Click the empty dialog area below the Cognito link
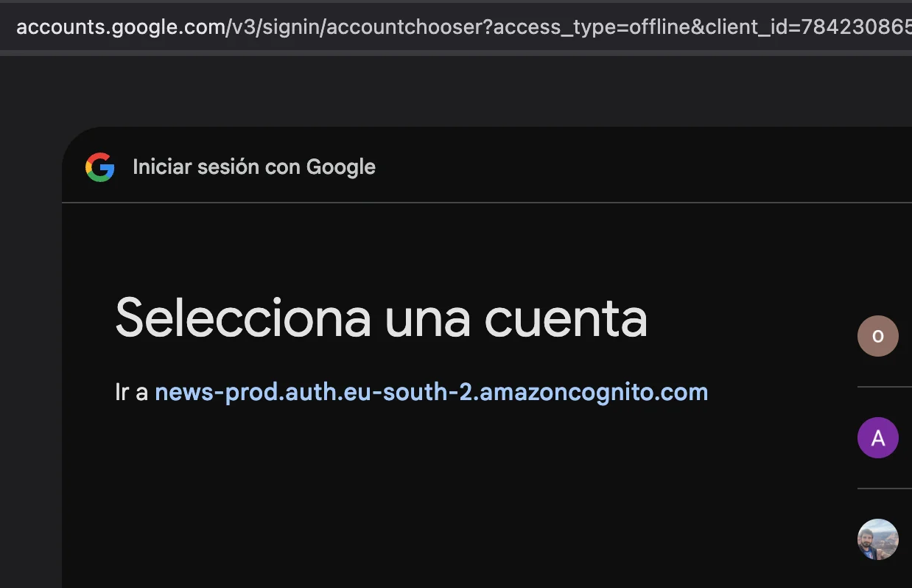This screenshot has height=588, width=912. [x=442, y=501]
